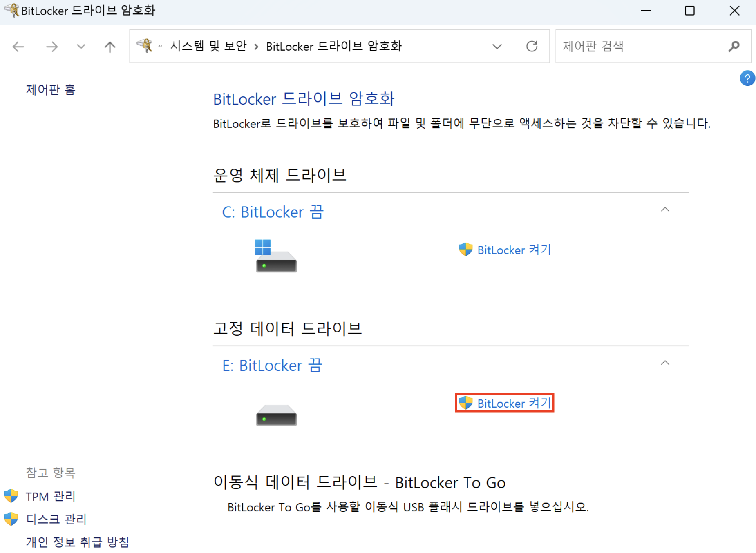
Task: Click the search magnifier icon
Action: pyautogui.click(x=734, y=46)
